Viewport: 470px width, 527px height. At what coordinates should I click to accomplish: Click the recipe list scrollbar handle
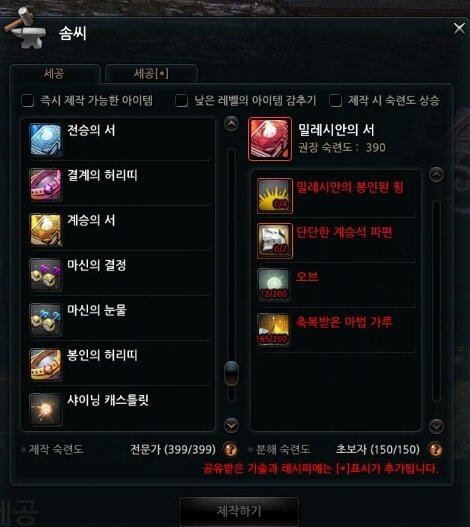pos(232,373)
